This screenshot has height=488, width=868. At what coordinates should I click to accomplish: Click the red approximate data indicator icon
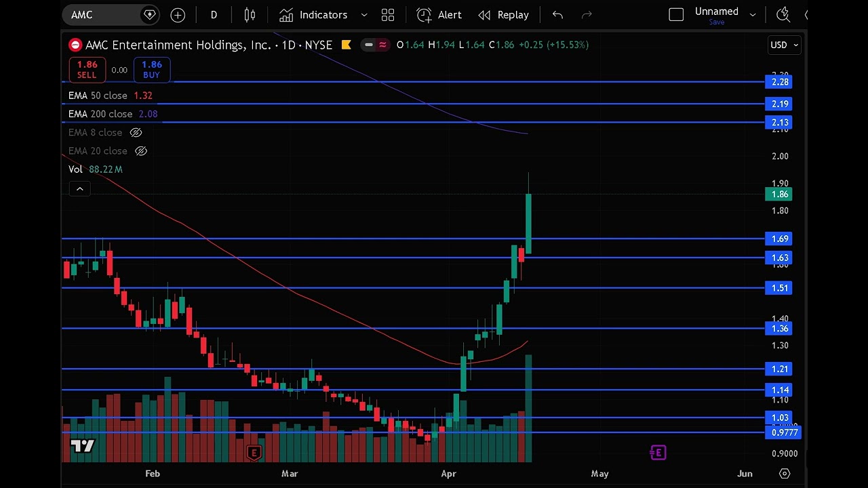click(x=383, y=45)
